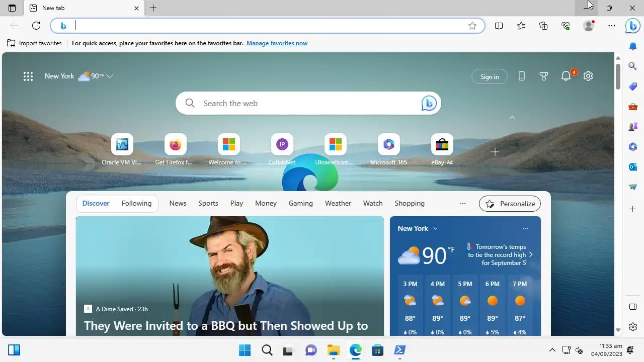
Task: Open File Explorer from taskbar
Action: [x=333, y=350]
